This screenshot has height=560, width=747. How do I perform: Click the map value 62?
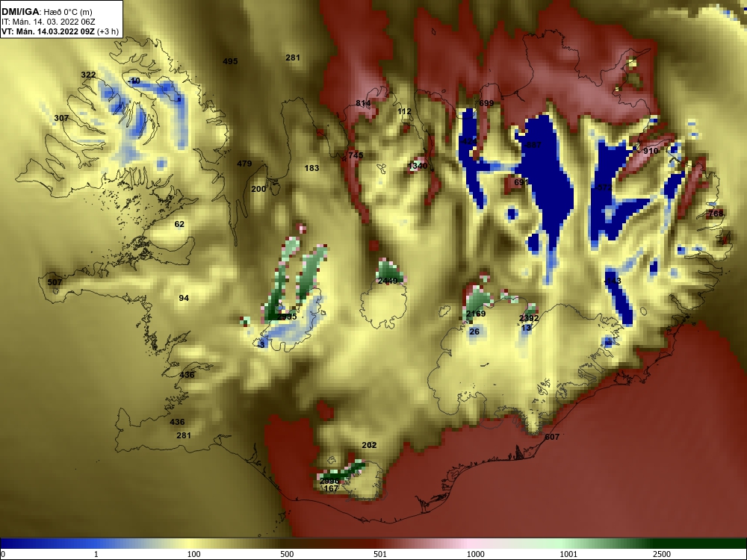pyautogui.click(x=179, y=224)
